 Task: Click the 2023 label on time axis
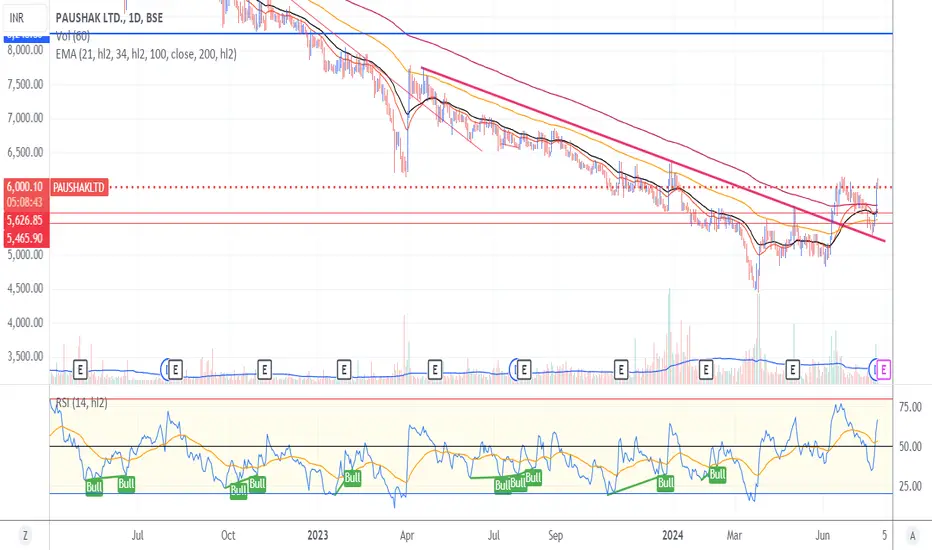317,535
